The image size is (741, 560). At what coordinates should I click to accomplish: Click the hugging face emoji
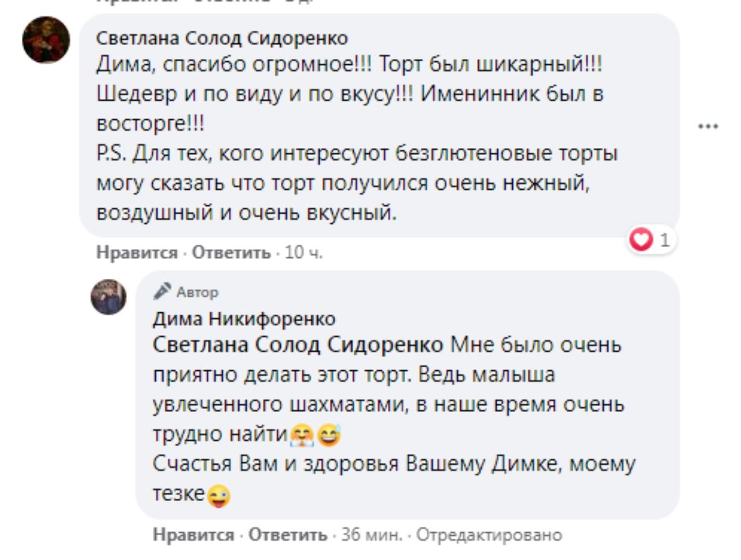click(302, 435)
